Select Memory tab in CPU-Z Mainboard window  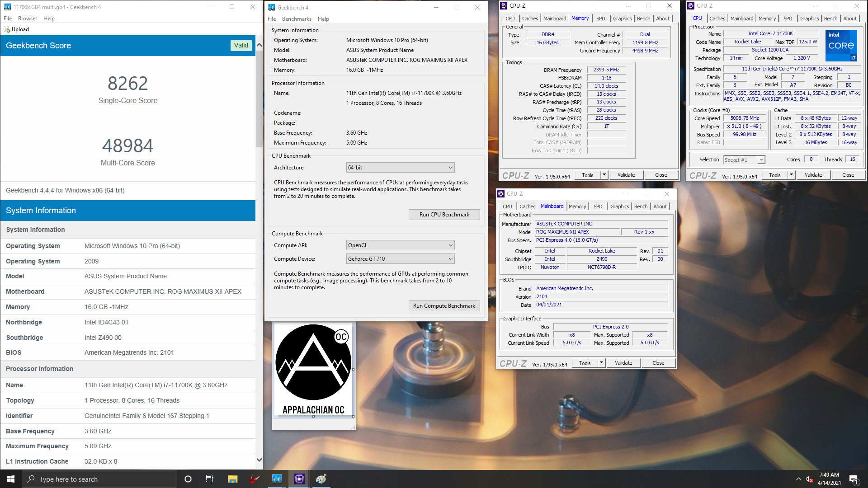(x=577, y=206)
